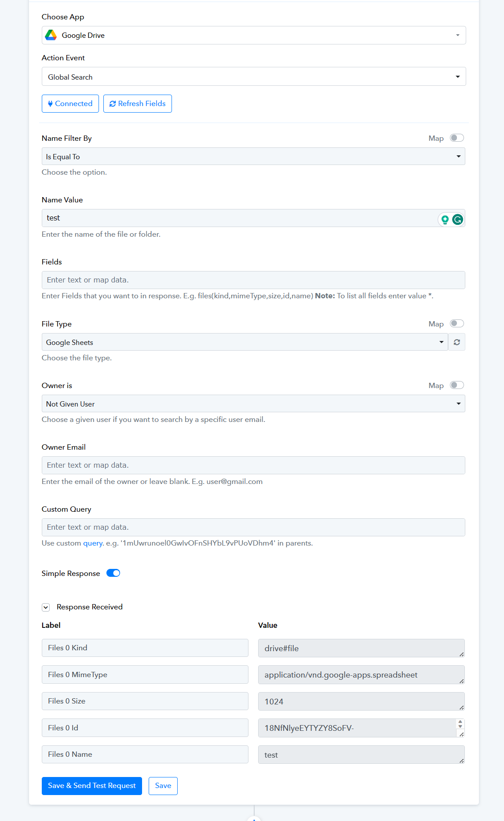
Task: Open the Action Event Global Search dropdown
Action: click(x=254, y=77)
